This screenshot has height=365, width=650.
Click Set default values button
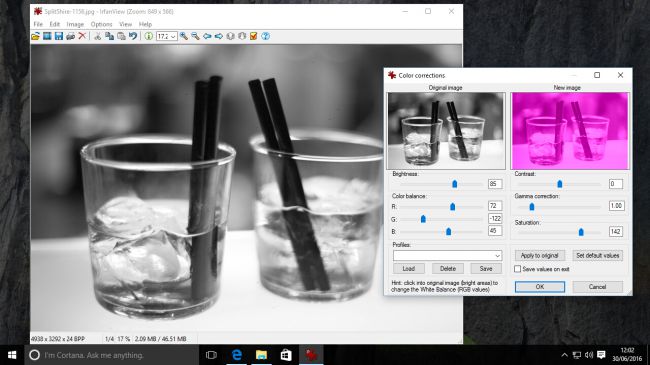coord(597,256)
